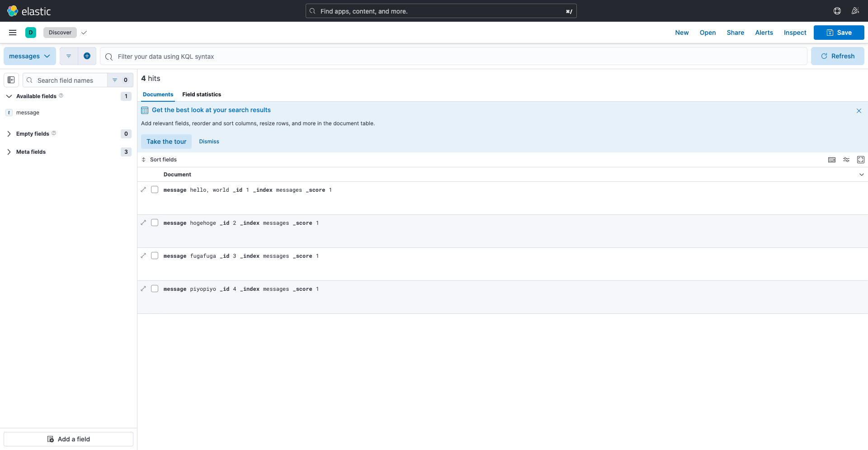Click New in the top menu
This screenshot has width=868, height=450.
tap(682, 33)
